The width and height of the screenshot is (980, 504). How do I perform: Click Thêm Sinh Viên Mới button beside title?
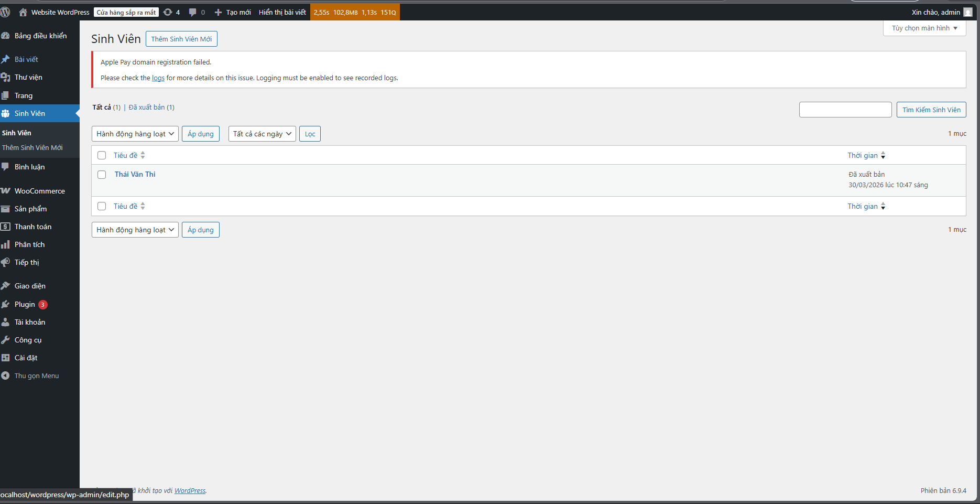click(181, 39)
